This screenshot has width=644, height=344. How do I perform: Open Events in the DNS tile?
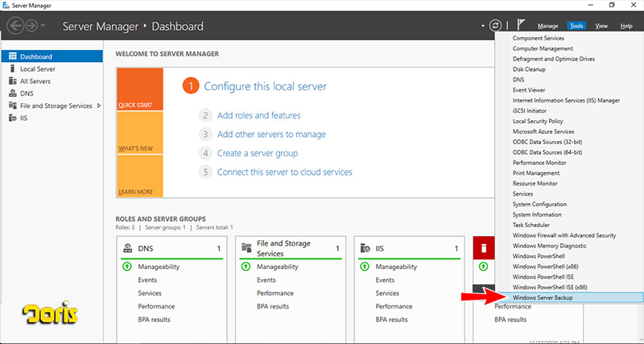pyautogui.click(x=147, y=280)
